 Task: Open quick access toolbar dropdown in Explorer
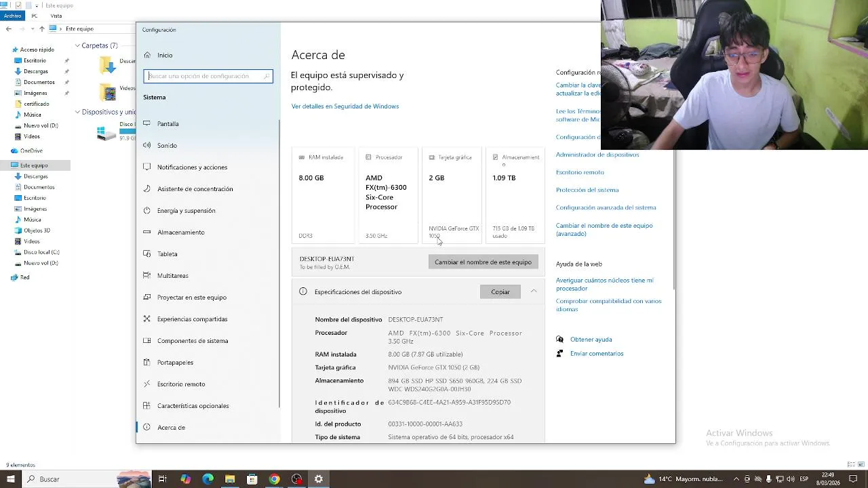tap(38, 5)
